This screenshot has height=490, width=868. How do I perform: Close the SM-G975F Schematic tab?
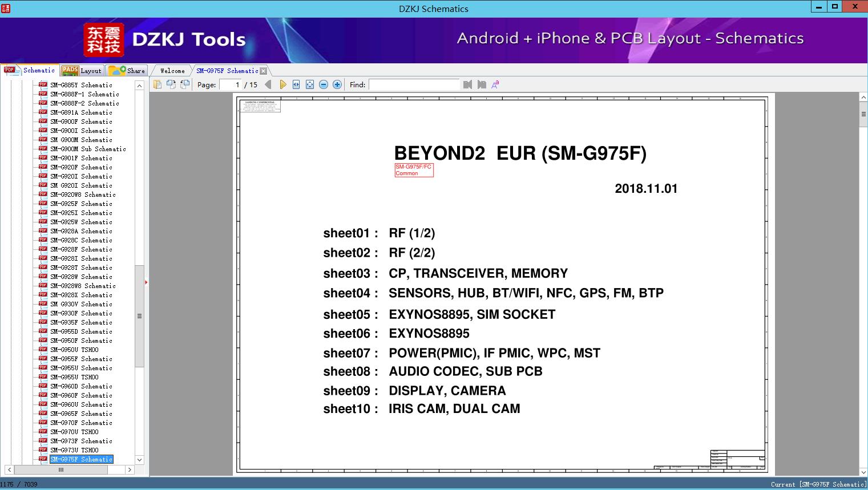pyautogui.click(x=263, y=71)
